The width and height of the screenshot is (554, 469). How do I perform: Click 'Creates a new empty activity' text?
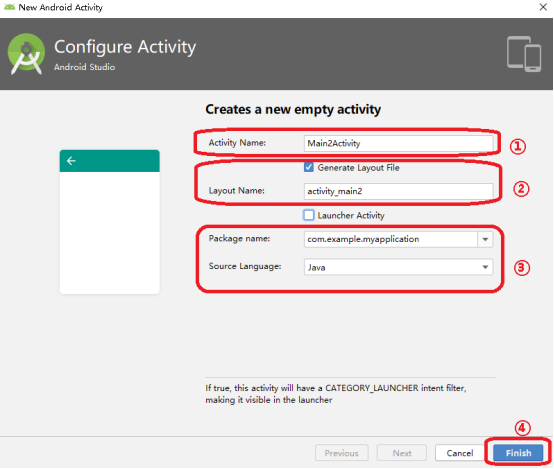(293, 109)
